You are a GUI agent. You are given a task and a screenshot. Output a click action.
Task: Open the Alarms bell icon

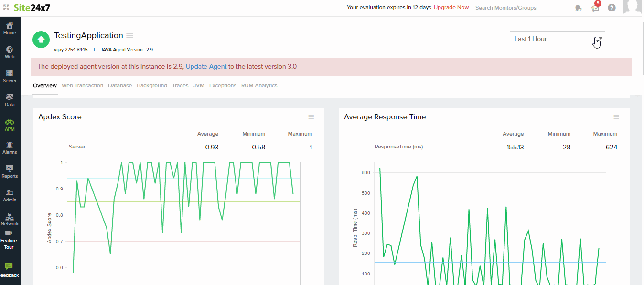10,145
